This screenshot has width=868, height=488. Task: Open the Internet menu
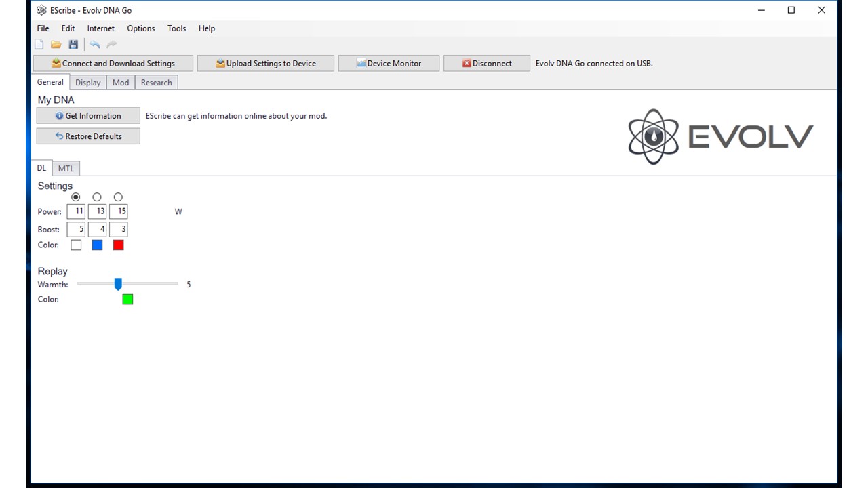[x=101, y=28]
